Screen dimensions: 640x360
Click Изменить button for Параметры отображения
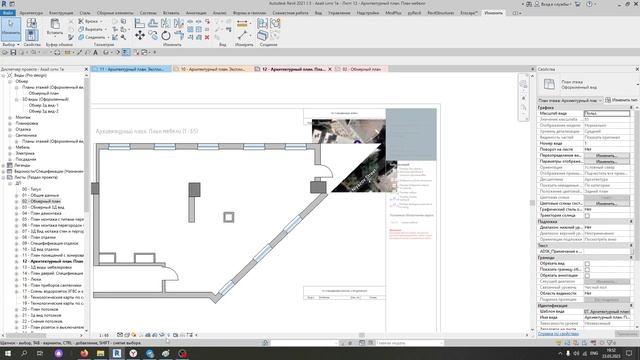607,162
